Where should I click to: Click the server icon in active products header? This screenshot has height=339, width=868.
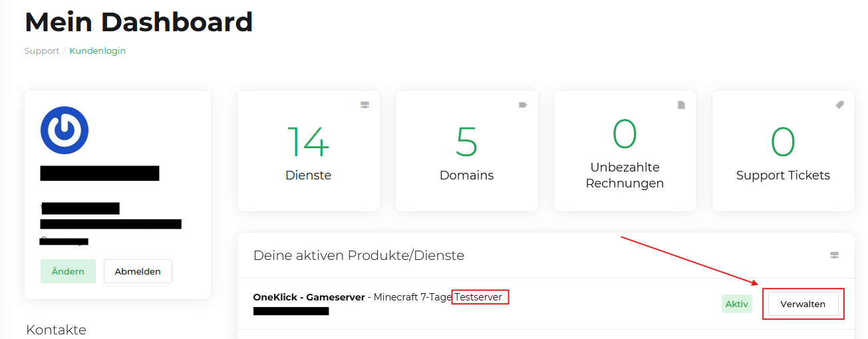point(834,255)
